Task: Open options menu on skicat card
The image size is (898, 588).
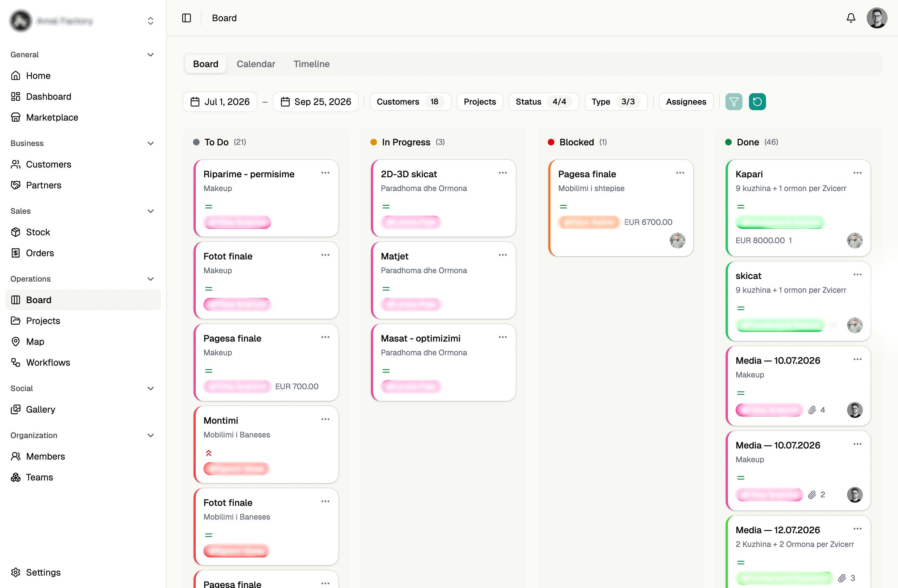Action: pos(857,274)
